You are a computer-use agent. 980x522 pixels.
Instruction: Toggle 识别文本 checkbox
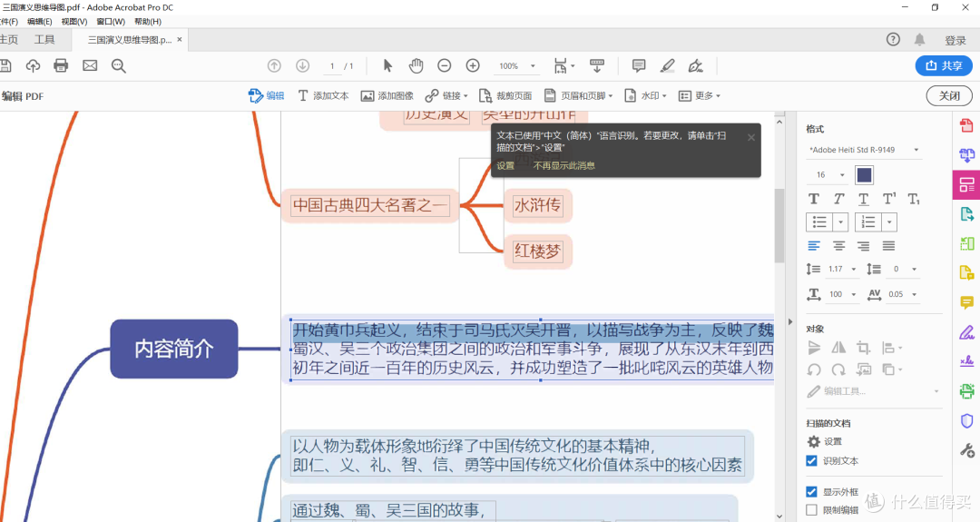coord(811,461)
